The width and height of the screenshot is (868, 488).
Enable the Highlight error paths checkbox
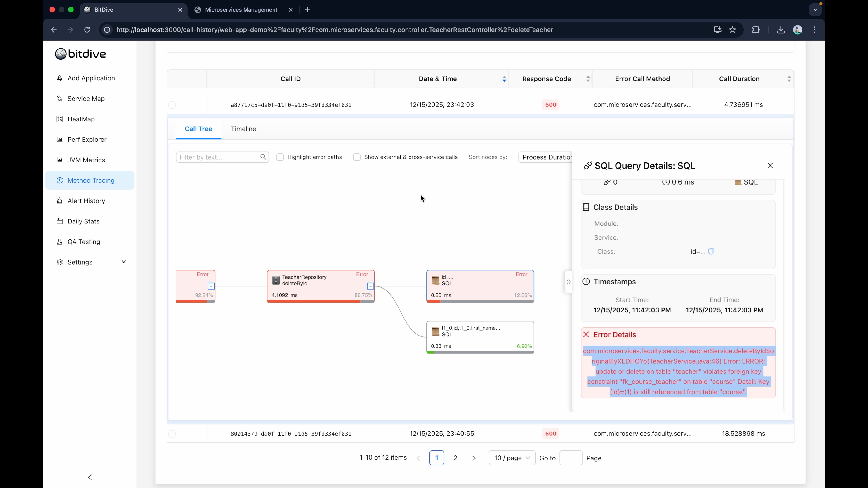coord(280,157)
